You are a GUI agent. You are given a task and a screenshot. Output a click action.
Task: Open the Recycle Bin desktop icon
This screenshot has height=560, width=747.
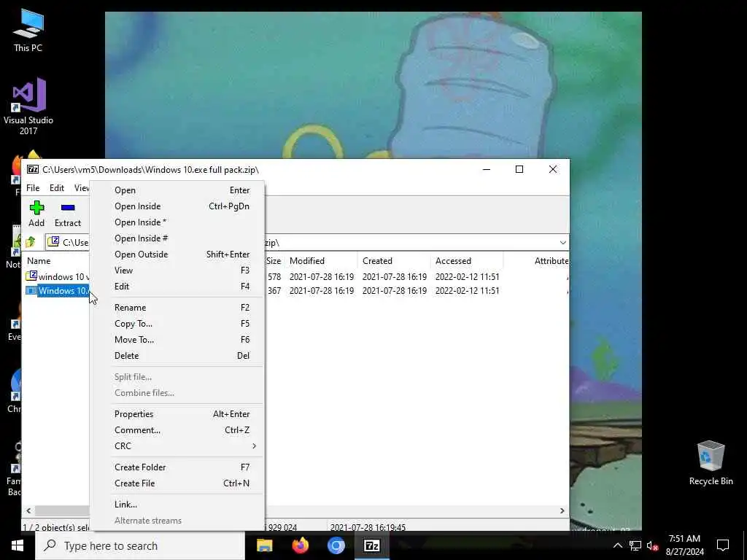[711, 463]
